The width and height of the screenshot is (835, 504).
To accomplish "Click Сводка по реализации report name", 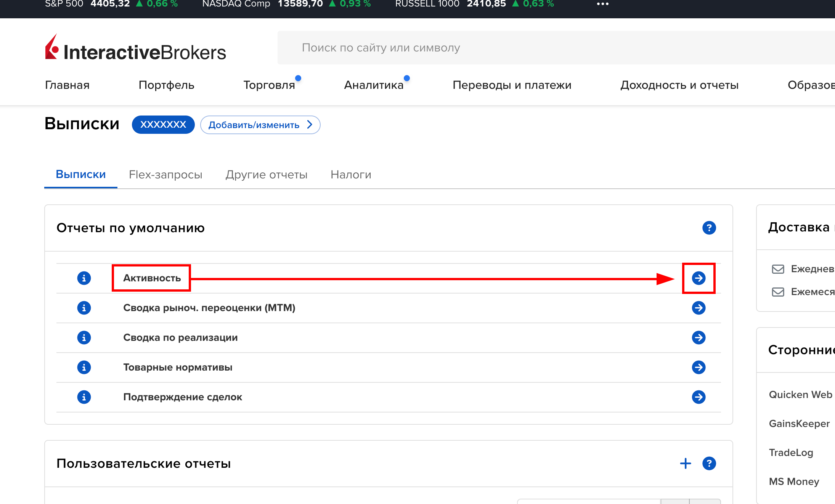I will pyautogui.click(x=180, y=337).
